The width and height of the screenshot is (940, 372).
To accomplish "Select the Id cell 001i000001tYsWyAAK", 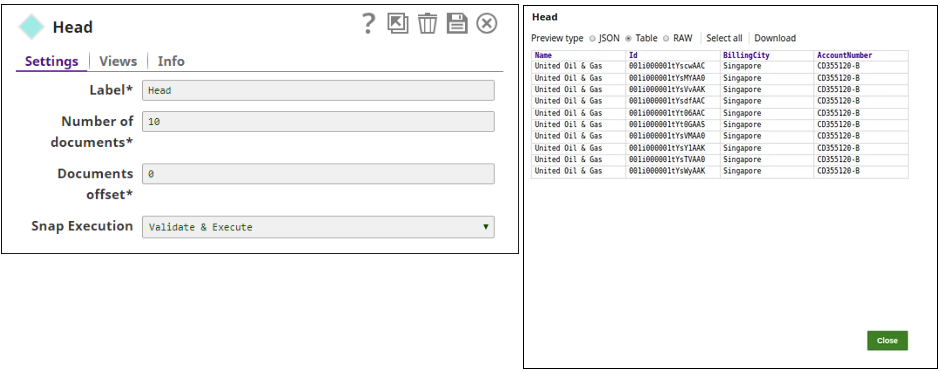I will point(673,171).
